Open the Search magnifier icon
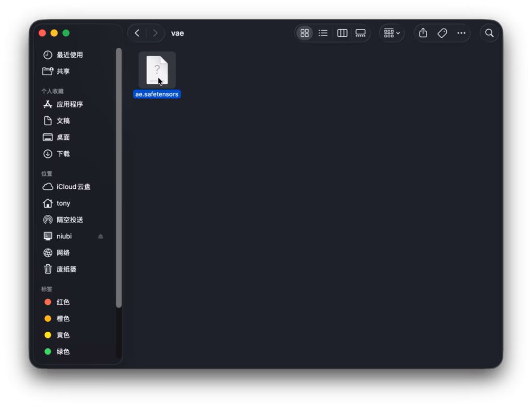The image size is (532, 407). (x=489, y=33)
